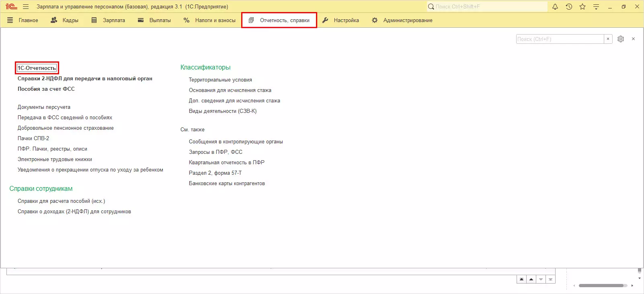Open Территориальные условия classifier

(220, 80)
